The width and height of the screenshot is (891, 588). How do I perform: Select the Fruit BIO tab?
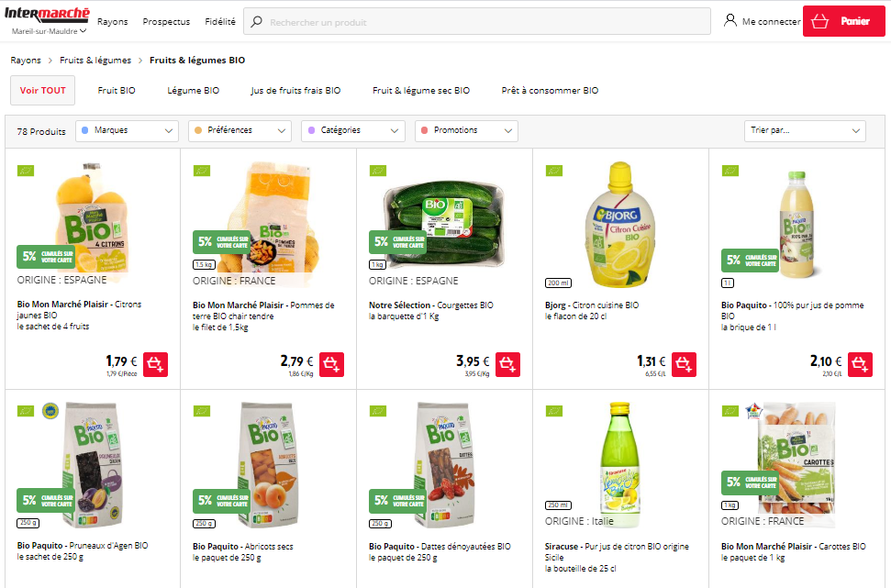click(117, 90)
